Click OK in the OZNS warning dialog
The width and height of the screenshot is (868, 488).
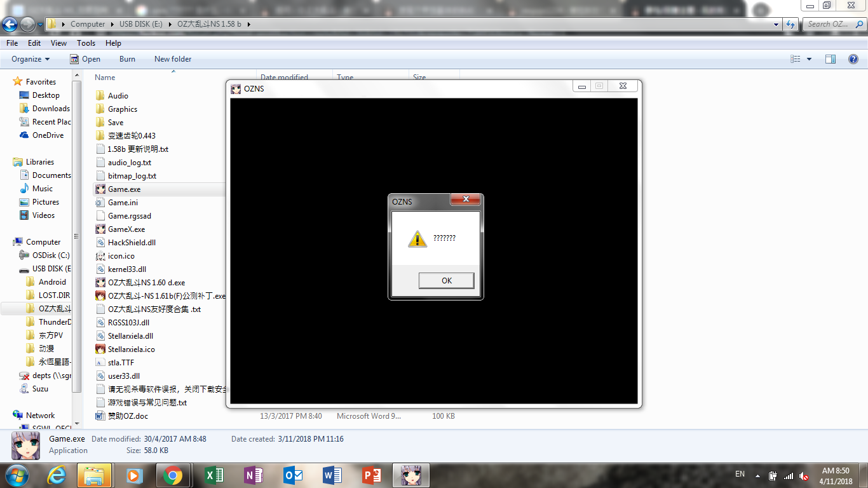(446, 280)
